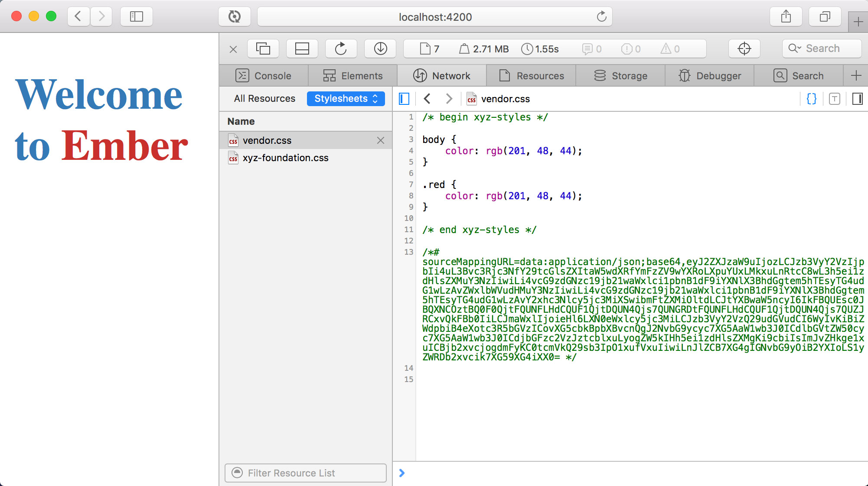Open the Share menu in Safari's toolbar
The width and height of the screenshot is (868, 486).
(786, 16)
